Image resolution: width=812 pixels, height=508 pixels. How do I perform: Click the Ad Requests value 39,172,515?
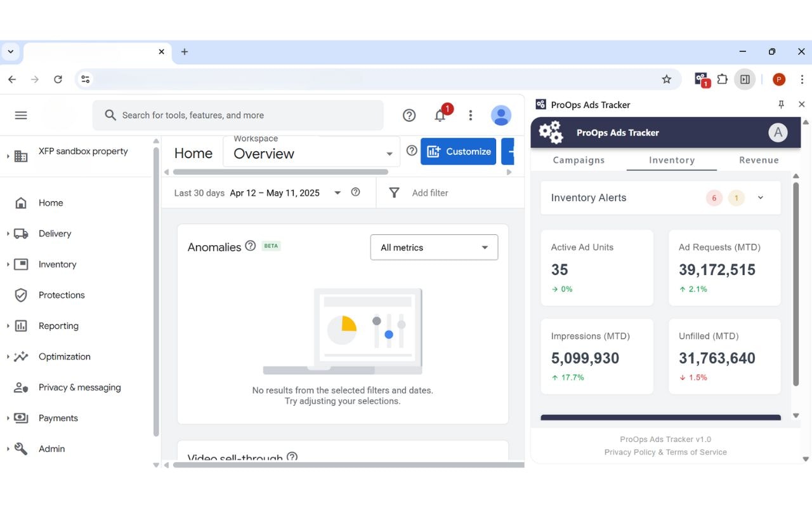click(x=717, y=270)
